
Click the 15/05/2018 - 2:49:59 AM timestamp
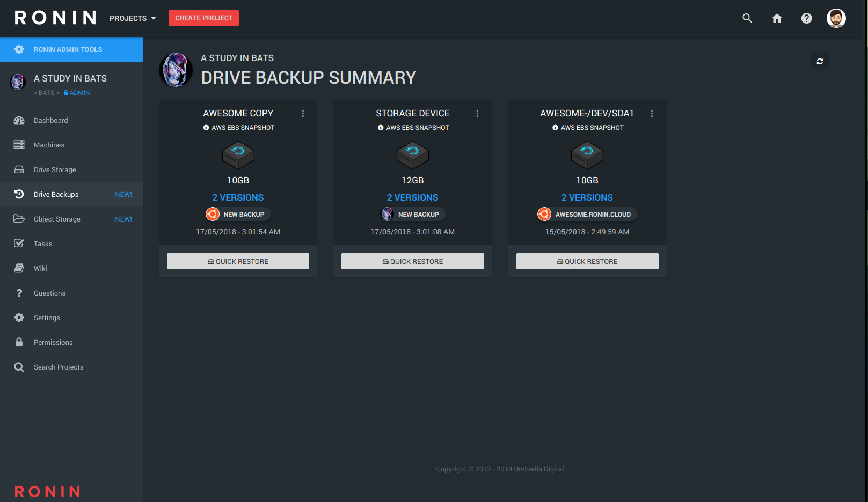click(587, 232)
